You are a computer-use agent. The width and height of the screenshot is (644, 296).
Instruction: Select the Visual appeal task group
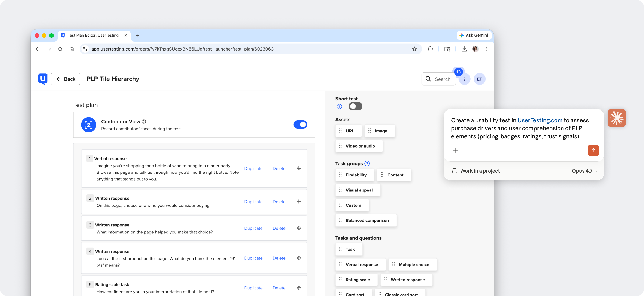(358, 190)
